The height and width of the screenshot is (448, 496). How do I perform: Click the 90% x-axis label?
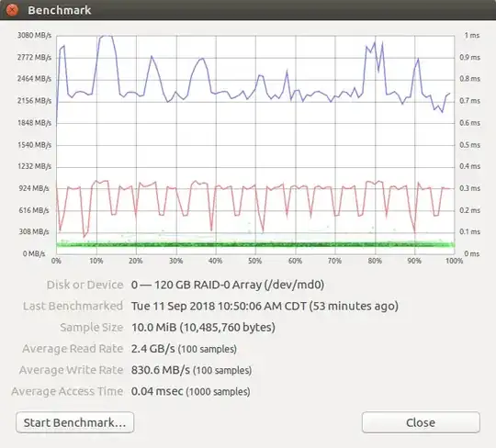[414, 261]
